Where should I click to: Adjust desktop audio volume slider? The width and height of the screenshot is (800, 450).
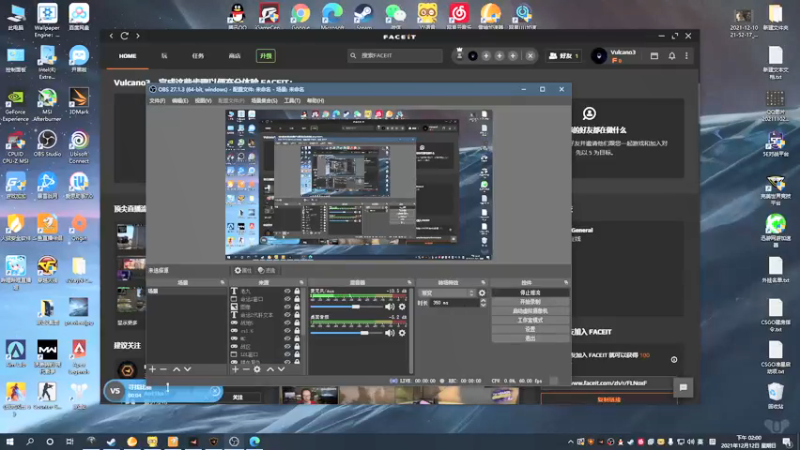pyautogui.click(x=364, y=333)
